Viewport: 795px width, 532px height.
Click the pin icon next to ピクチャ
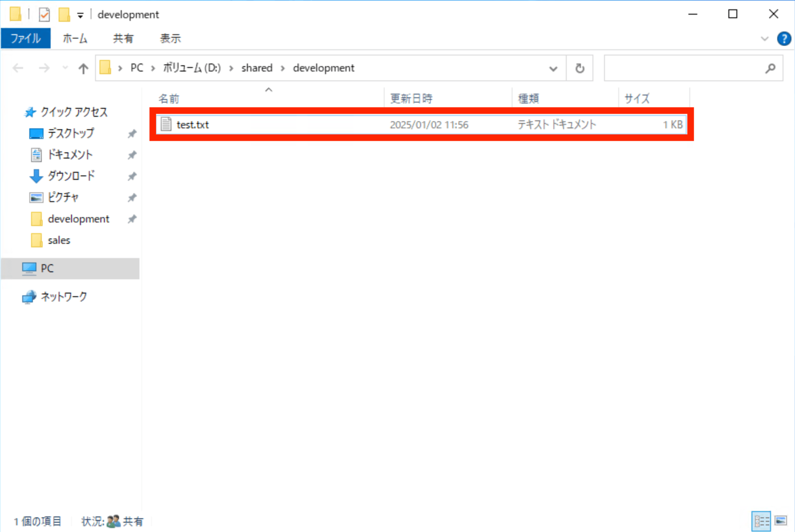[132, 198]
